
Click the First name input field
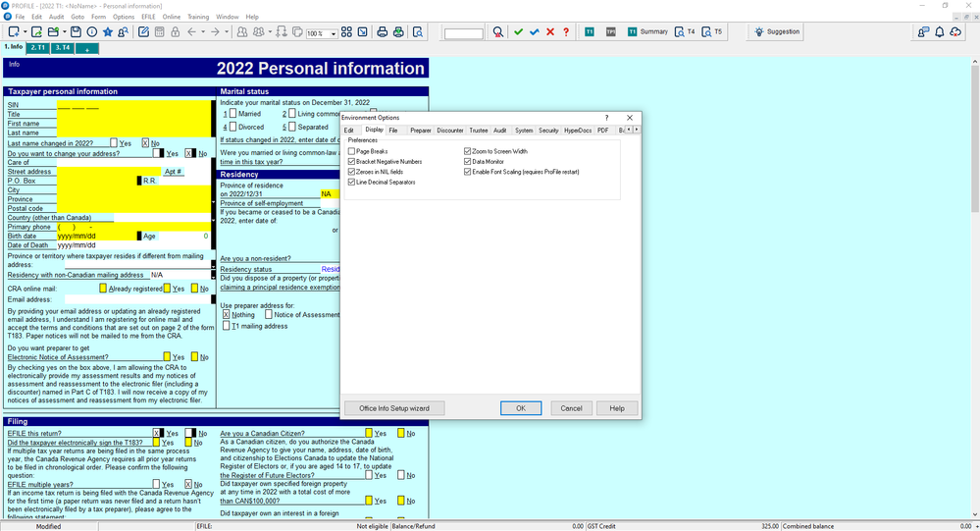[x=133, y=124]
